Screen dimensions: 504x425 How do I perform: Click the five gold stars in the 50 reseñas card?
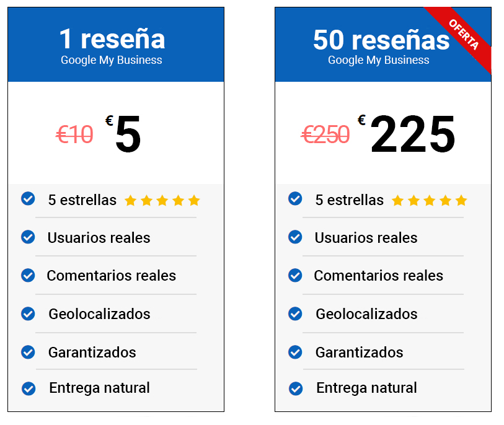click(x=430, y=201)
